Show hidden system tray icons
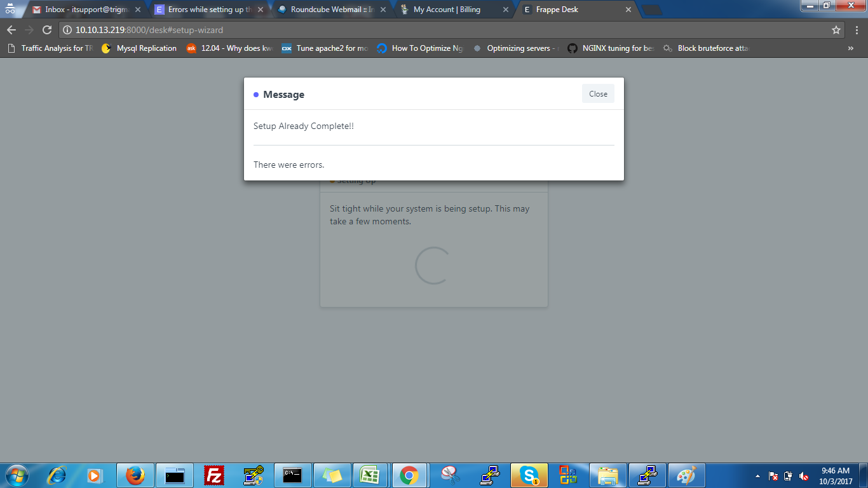This screenshot has height=488, width=868. coord(757,476)
